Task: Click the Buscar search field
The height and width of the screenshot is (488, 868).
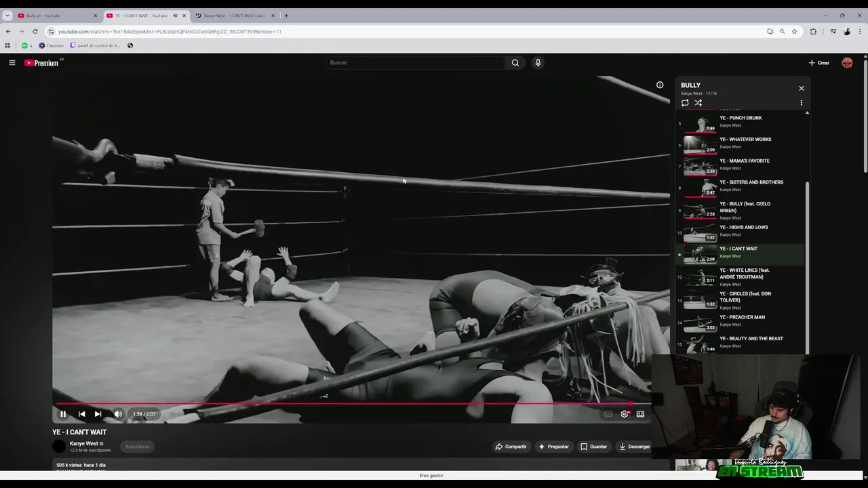Action: click(415, 62)
